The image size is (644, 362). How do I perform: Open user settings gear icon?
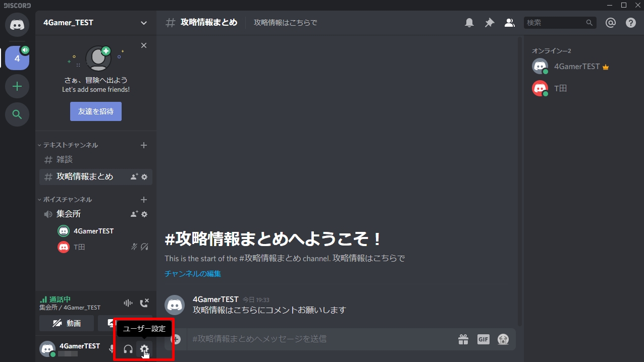[x=144, y=349]
